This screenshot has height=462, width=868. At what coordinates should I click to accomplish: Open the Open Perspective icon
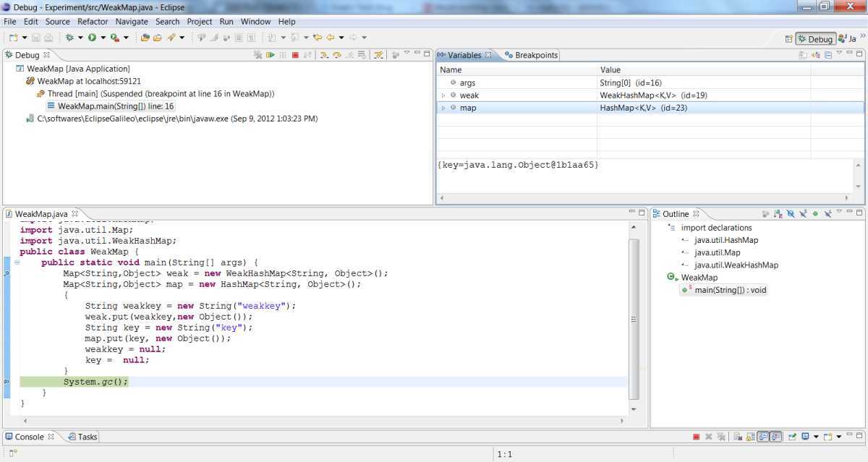click(x=788, y=39)
